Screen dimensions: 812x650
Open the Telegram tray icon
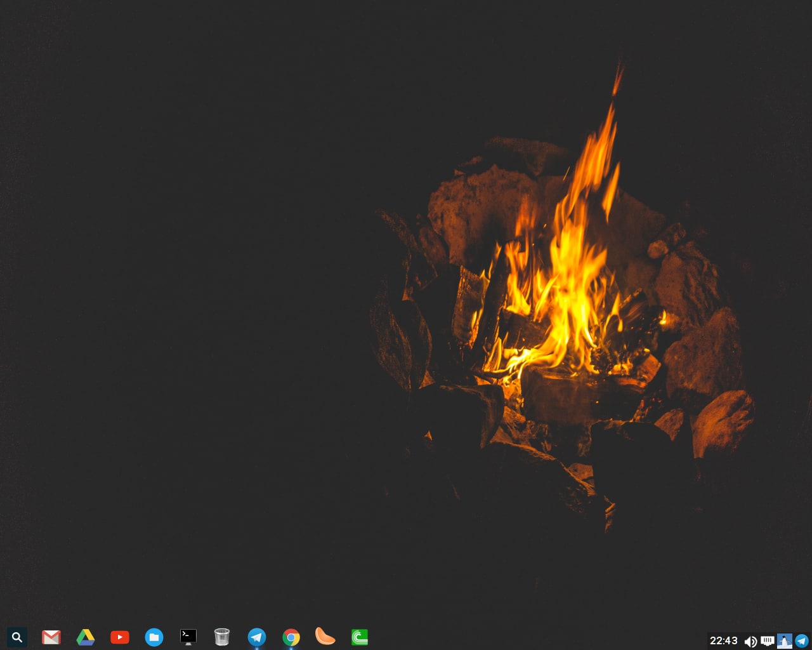802,641
